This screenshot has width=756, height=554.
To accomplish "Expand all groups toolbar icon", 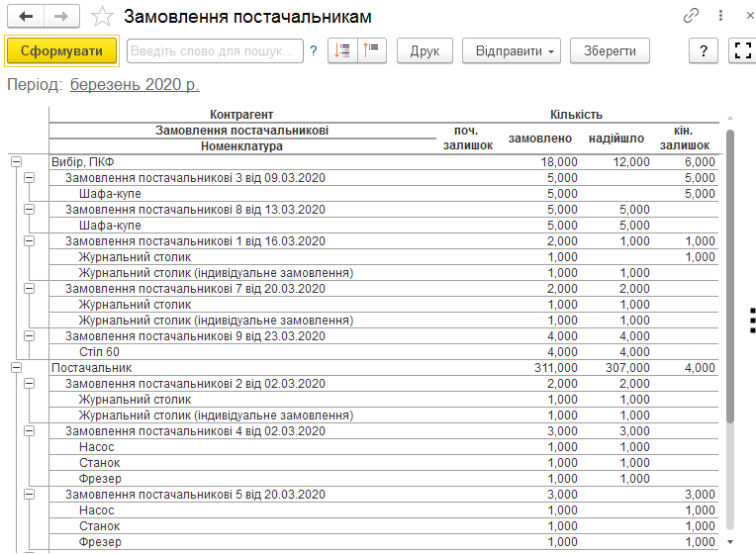I will [x=342, y=50].
